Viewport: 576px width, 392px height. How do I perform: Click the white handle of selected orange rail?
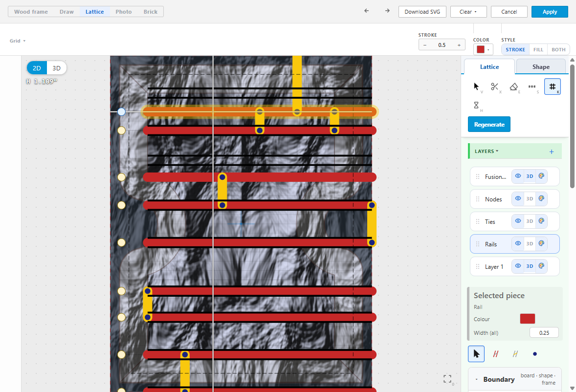pos(122,111)
